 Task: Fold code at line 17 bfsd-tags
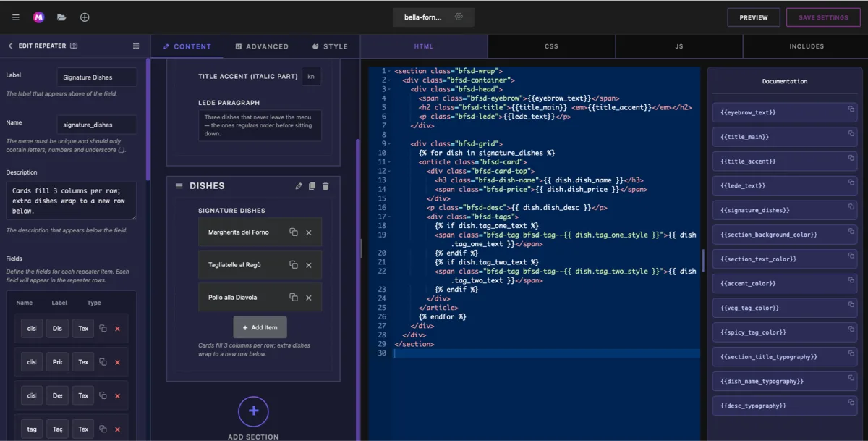(x=389, y=217)
